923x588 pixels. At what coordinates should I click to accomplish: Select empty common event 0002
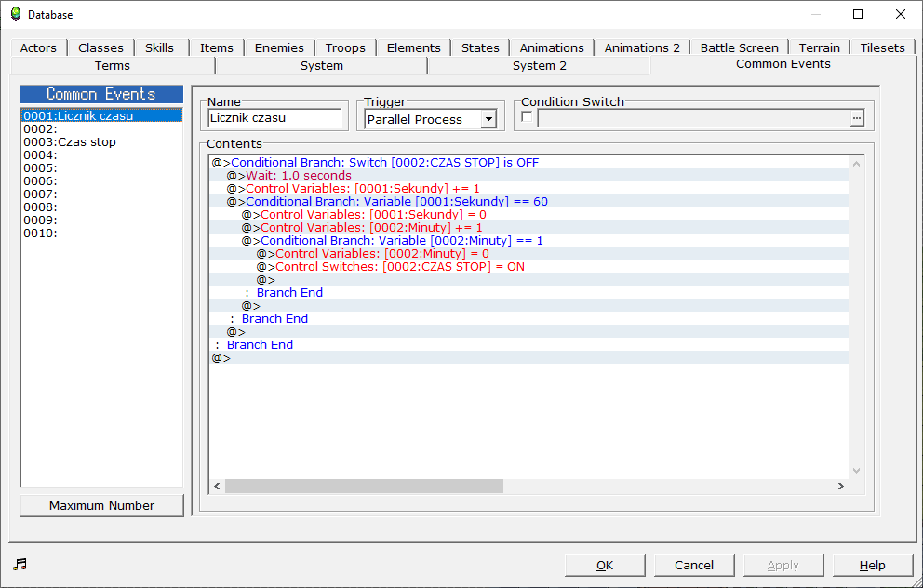tap(101, 129)
